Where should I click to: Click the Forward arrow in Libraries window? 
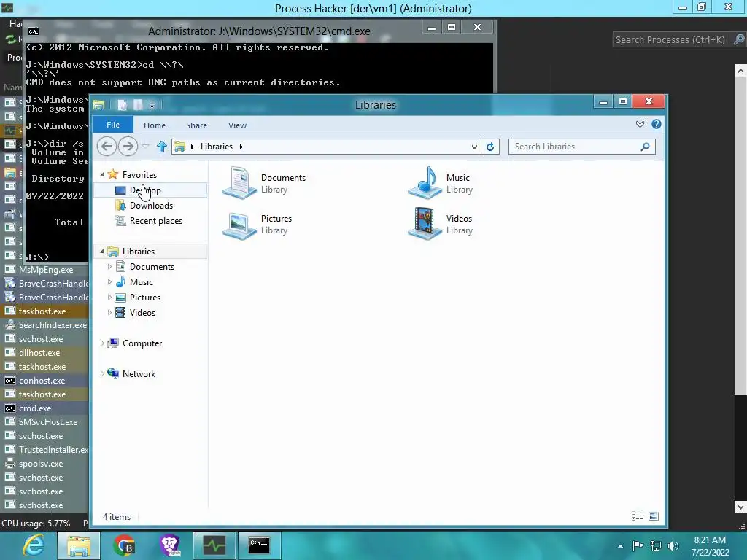point(128,146)
